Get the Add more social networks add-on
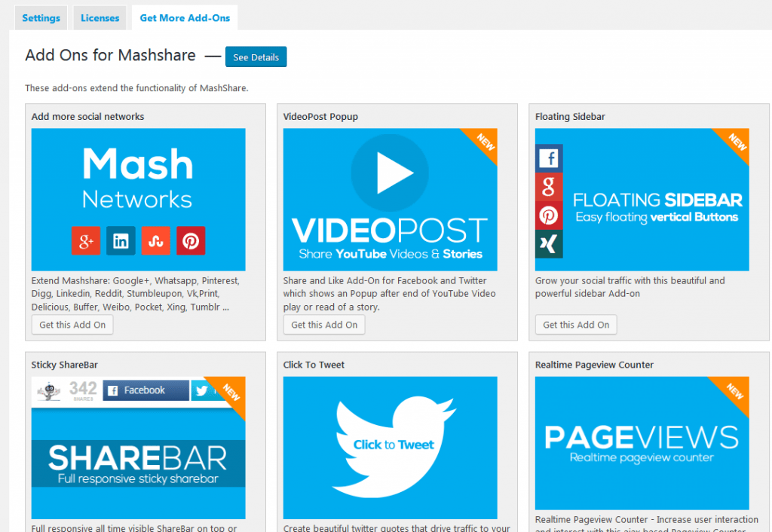 72,325
